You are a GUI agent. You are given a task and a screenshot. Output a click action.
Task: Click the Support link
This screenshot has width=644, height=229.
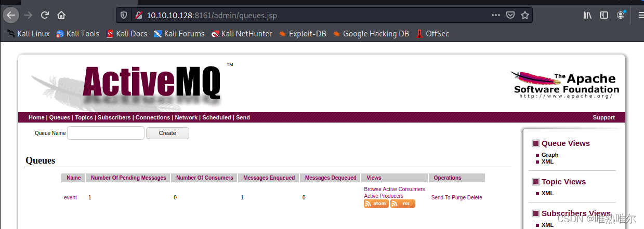pyautogui.click(x=604, y=117)
